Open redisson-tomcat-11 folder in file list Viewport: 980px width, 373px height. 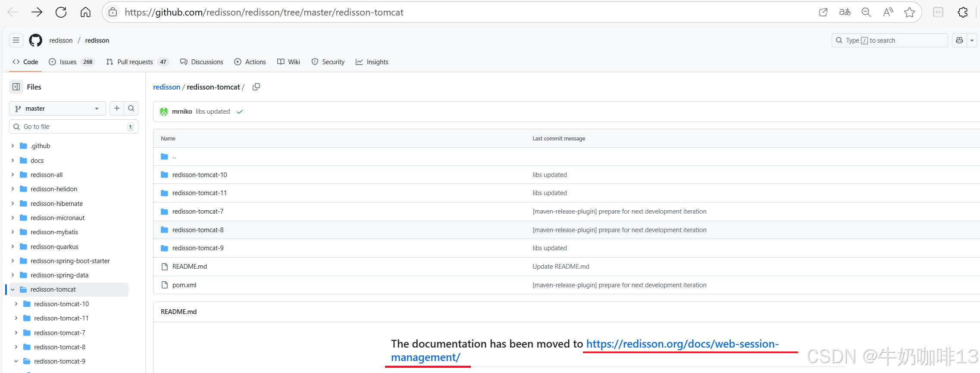tap(200, 193)
